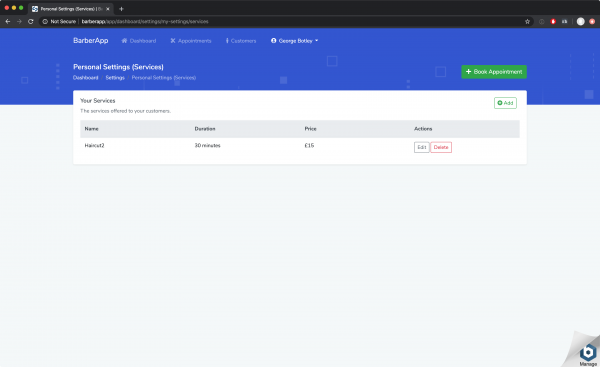Click the Dashboard breadcrumb link
600x367 pixels.
tap(85, 78)
